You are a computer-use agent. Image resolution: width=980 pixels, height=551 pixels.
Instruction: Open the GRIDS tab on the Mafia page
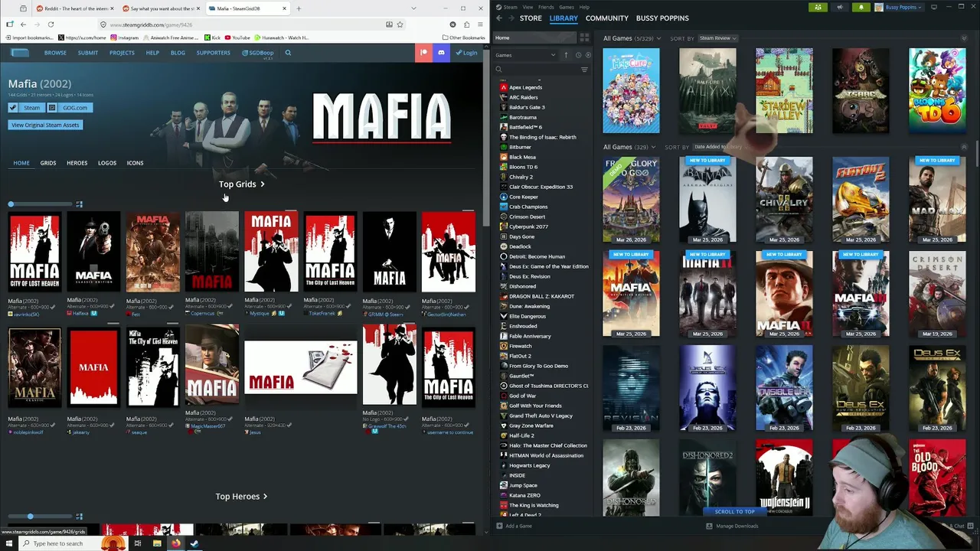click(x=48, y=163)
